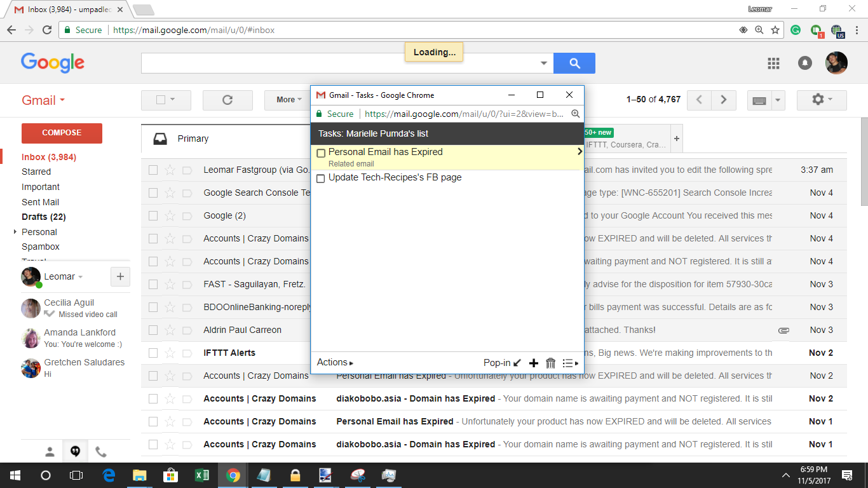The width and height of the screenshot is (868, 488).
Task: Pop-in the Tasks window
Action: coord(502,363)
